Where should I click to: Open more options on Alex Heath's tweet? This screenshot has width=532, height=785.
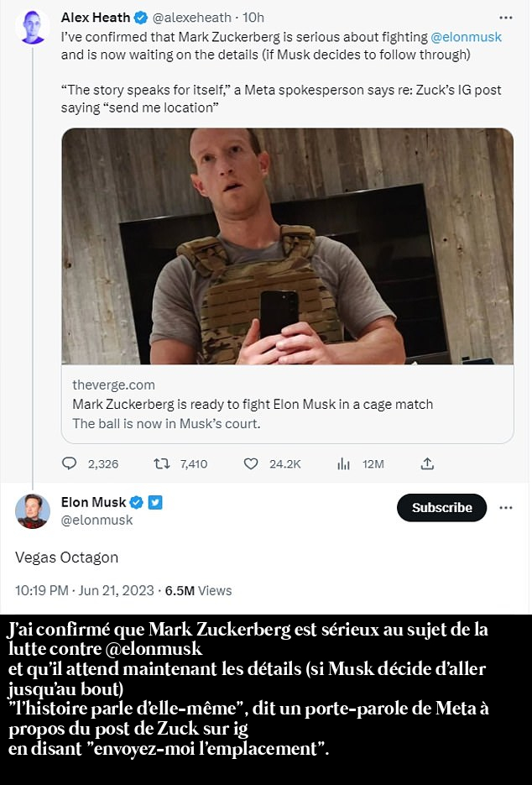505,17
